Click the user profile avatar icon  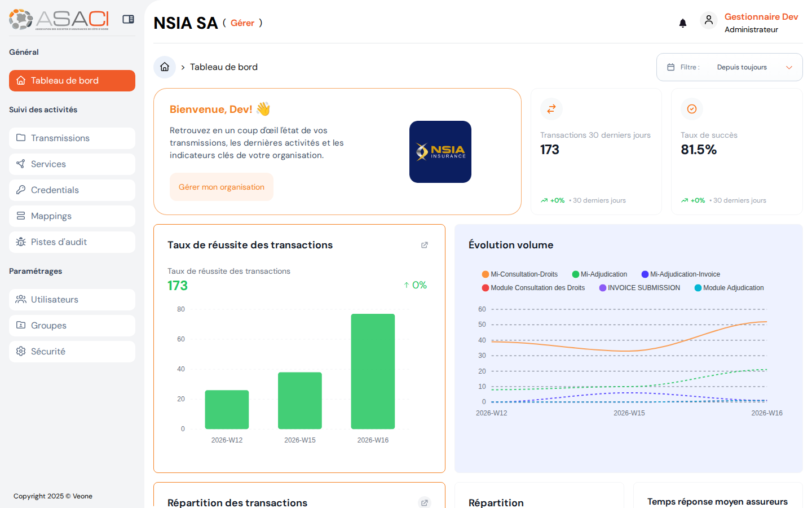tap(708, 21)
